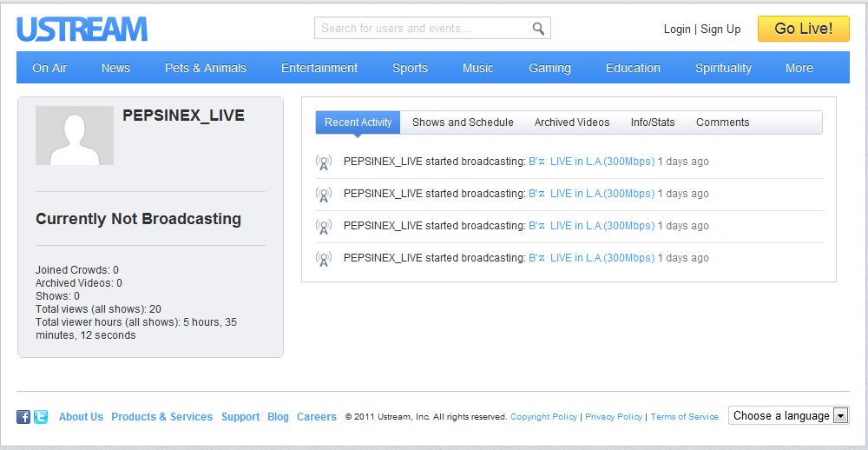The width and height of the screenshot is (868, 450).
Task: Open the Terms of Service link
Action: coord(684,417)
